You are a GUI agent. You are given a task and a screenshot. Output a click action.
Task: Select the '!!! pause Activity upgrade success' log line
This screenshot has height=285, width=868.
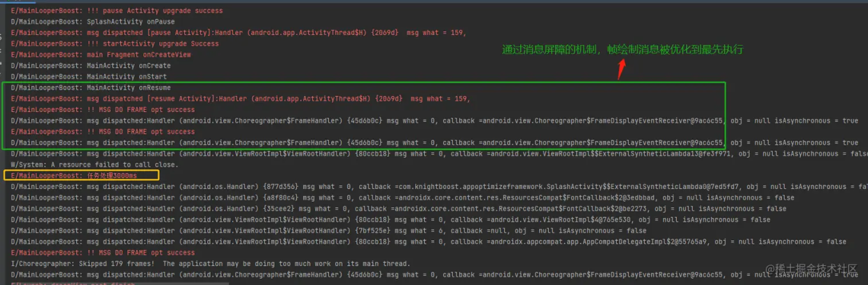pyautogui.click(x=117, y=11)
